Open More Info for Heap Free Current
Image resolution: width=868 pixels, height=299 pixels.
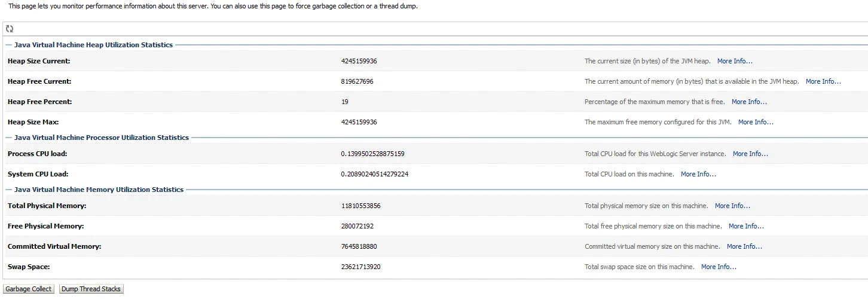[823, 81]
